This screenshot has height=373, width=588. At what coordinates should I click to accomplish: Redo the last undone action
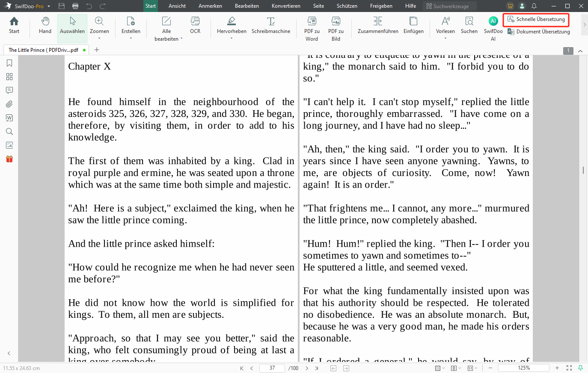103,6
